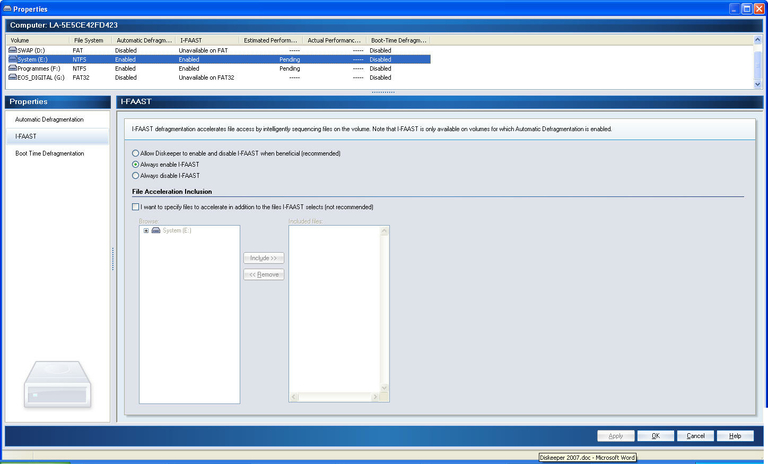Click the drive icon in the Browse tree
Screen dimensions: 768x464
pyautogui.click(x=156, y=230)
